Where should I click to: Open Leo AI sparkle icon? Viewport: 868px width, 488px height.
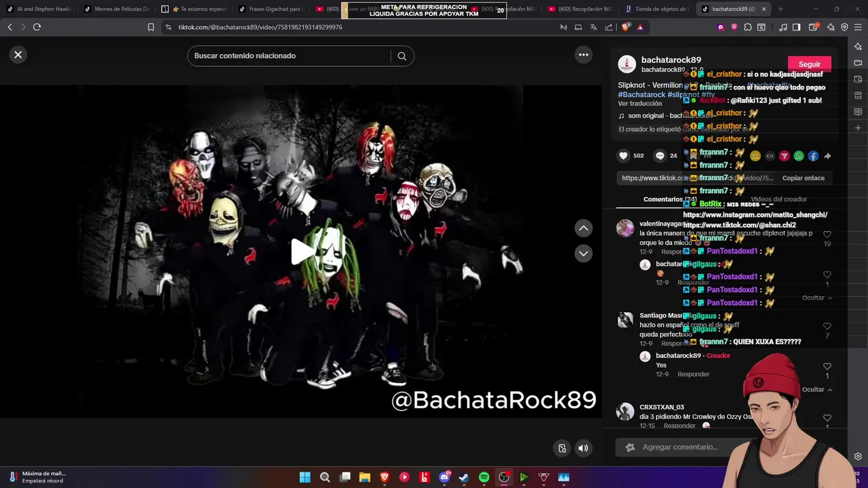click(831, 27)
